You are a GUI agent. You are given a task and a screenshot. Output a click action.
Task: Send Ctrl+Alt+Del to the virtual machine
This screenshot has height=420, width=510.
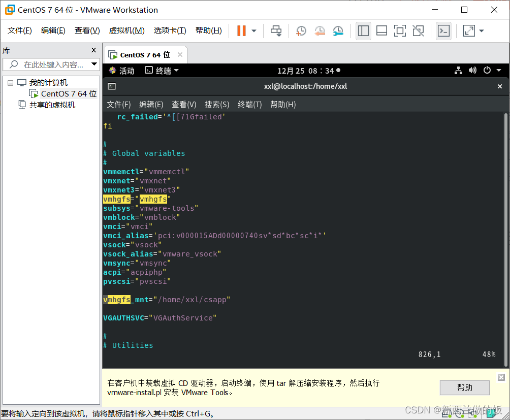pyautogui.click(x=276, y=31)
